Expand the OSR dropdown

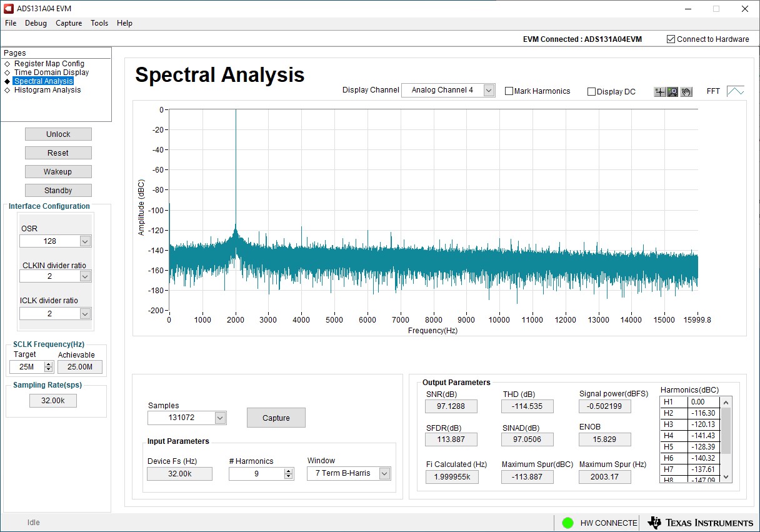pos(86,241)
